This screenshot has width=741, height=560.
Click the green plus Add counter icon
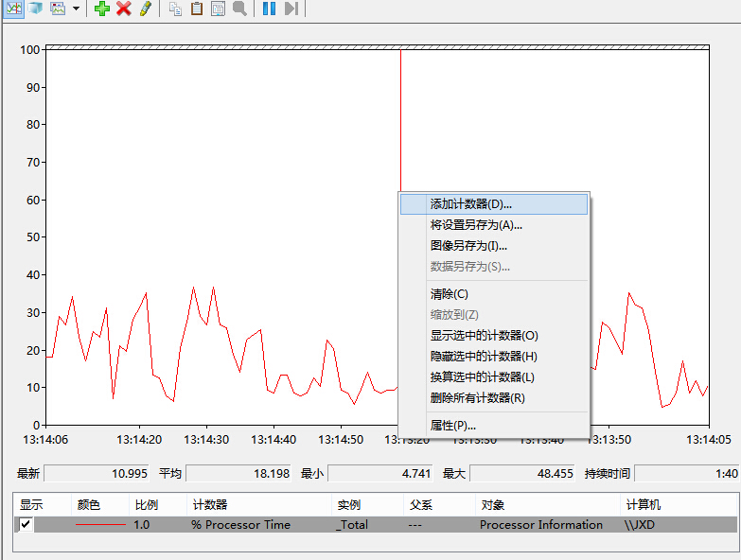(x=102, y=8)
